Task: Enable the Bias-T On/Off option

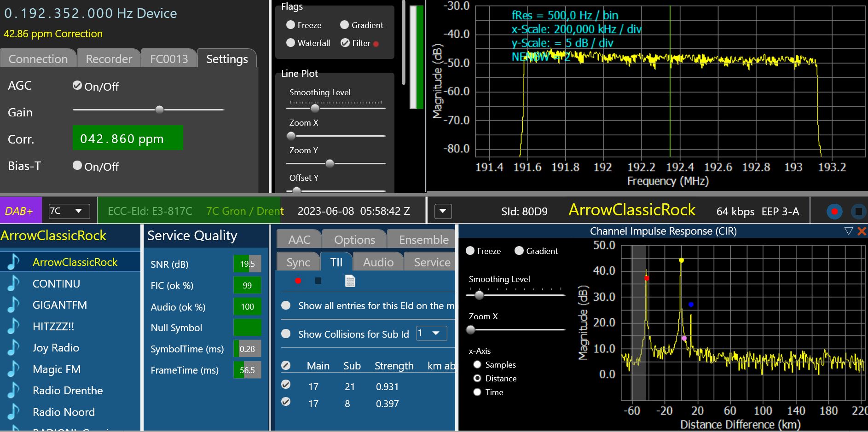Action: 77,166
